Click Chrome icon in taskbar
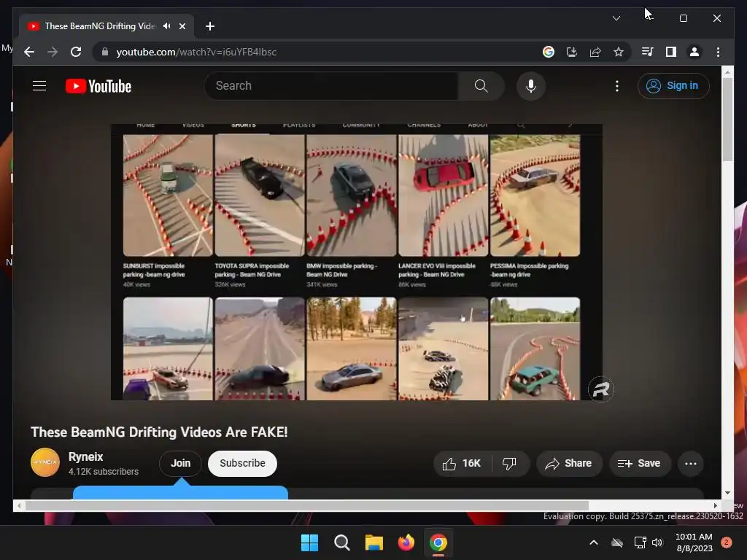This screenshot has width=747, height=560. tap(438, 542)
